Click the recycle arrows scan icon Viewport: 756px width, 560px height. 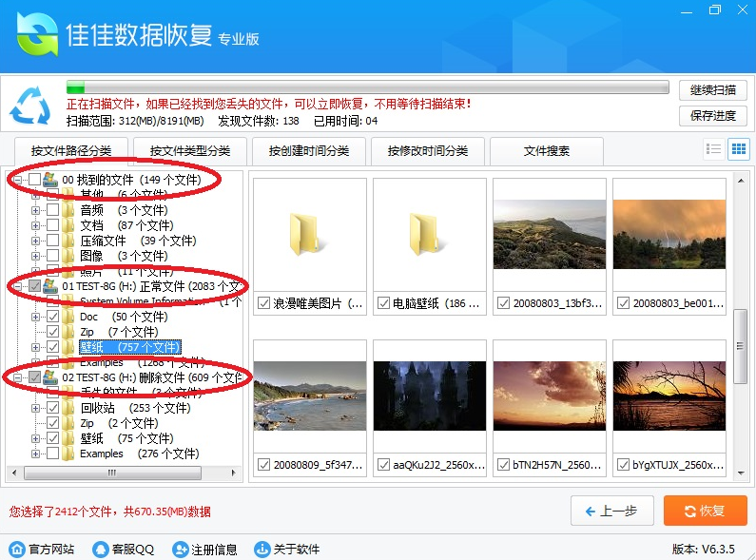pos(29,106)
